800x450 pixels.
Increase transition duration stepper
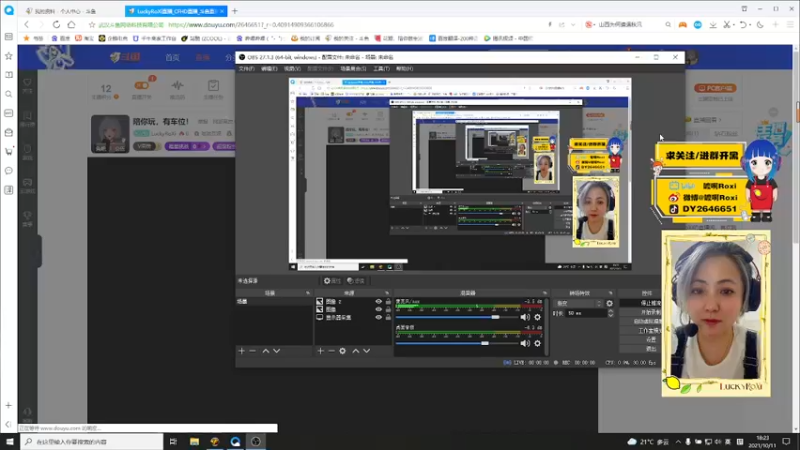click(x=611, y=311)
